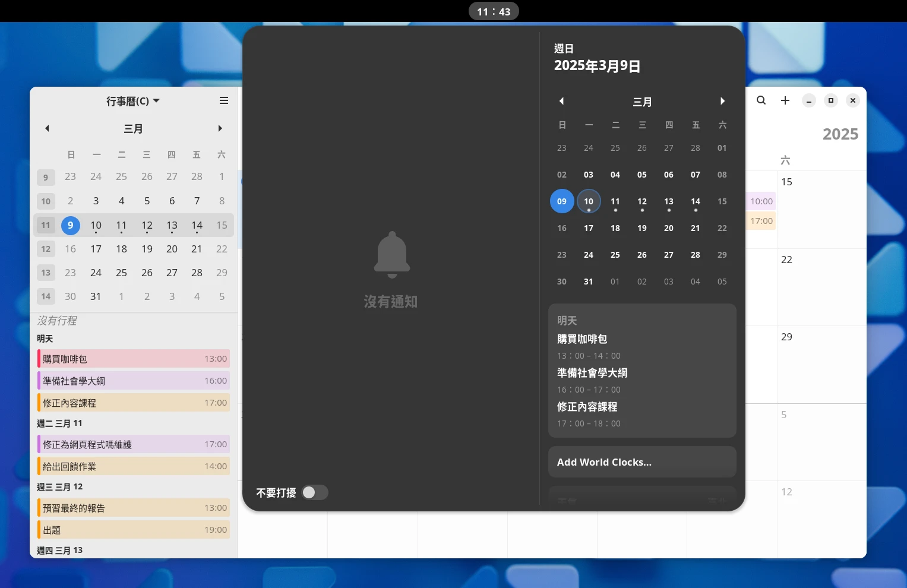Screen dimensions: 907x588
Task: Open the 行事曆(C) dropdown
Action: (132, 101)
